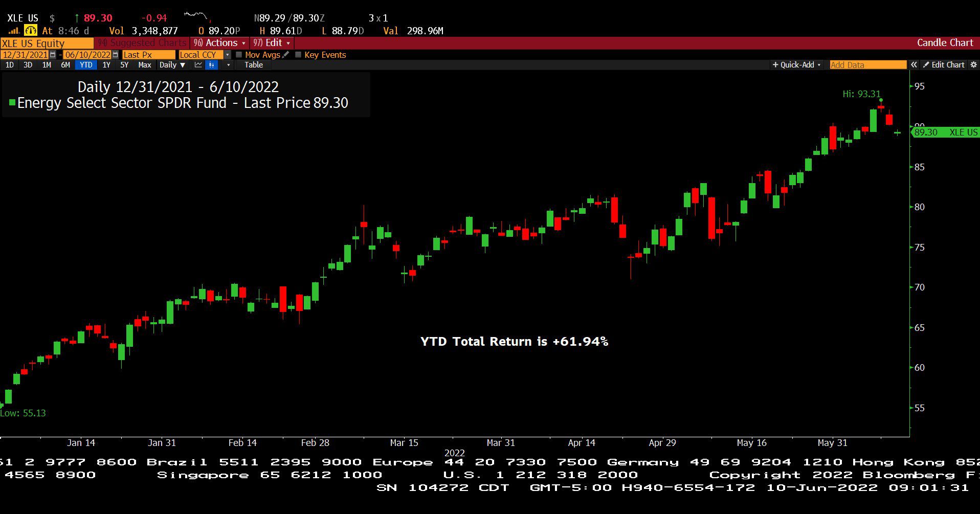The image size is (980, 514).
Task: Click the start date field 12/31/2021
Action: [x=25, y=55]
